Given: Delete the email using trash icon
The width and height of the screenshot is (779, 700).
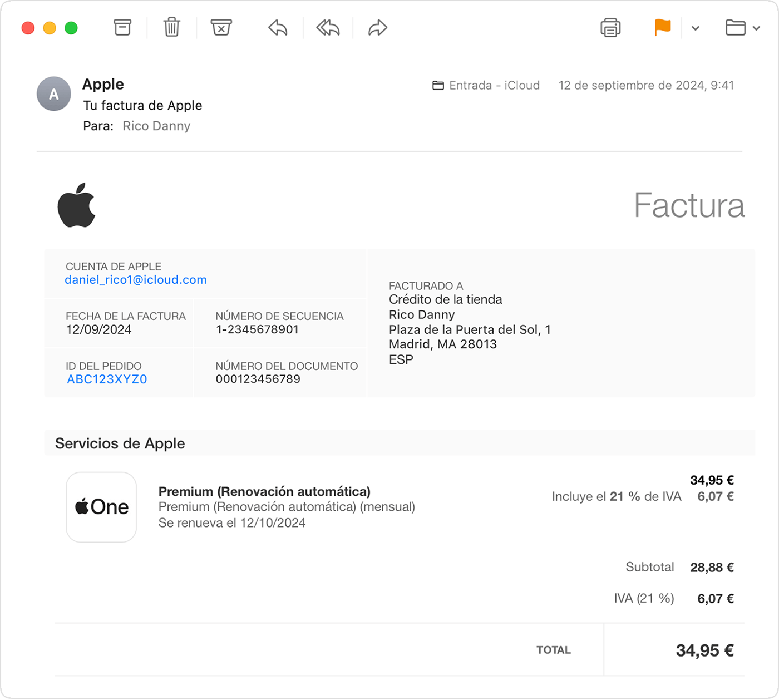Looking at the screenshot, I should [172, 27].
